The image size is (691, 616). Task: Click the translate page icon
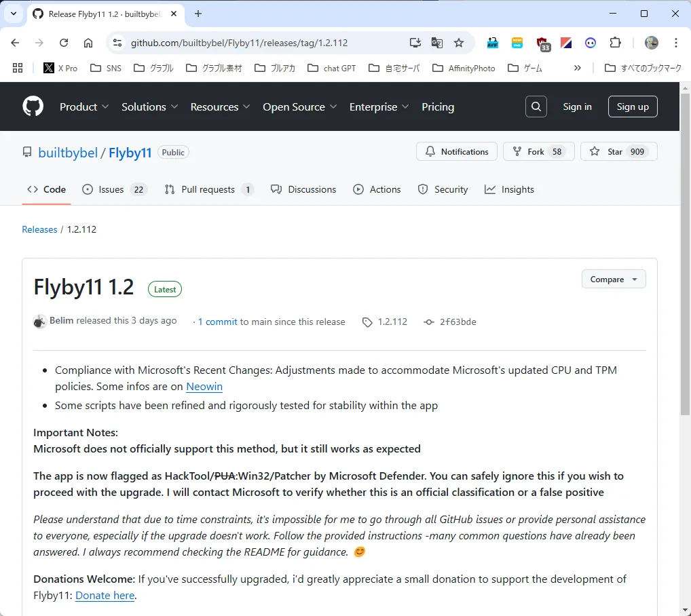point(436,43)
